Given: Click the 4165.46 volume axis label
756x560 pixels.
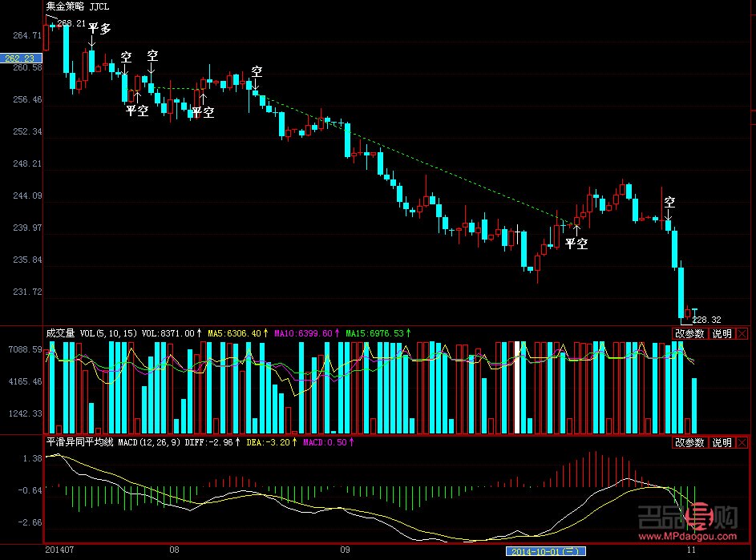Looking at the screenshot, I should [25, 381].
